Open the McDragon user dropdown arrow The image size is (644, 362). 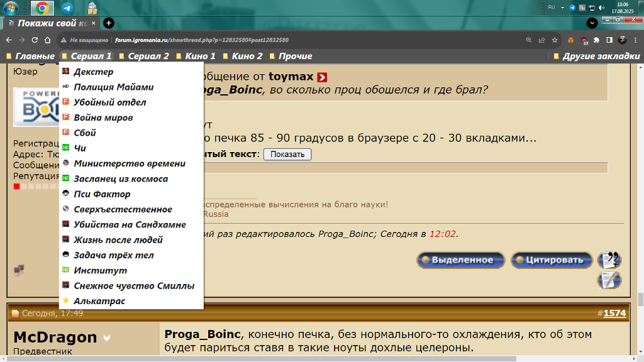pos(107,337)
